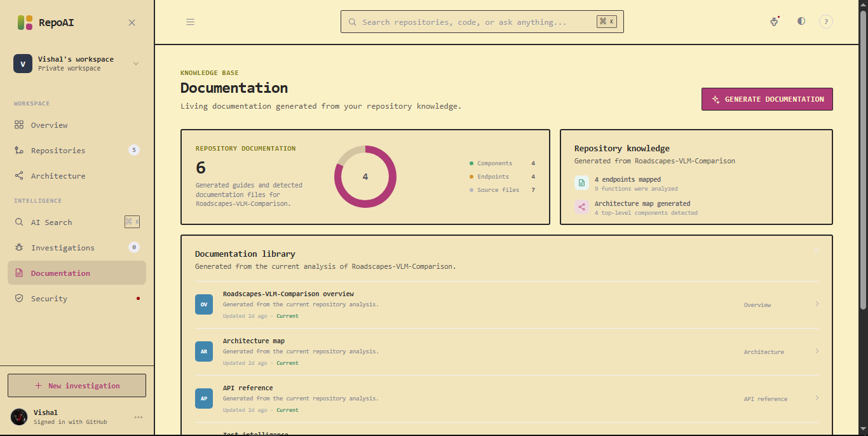Open the hamburger menu icon
The image size is (868, 436).
click(190, 22)
